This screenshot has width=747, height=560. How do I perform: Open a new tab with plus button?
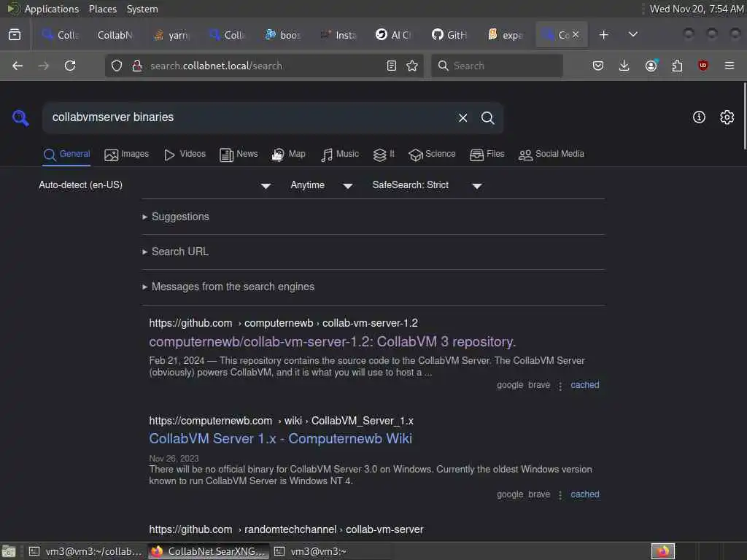603,34
